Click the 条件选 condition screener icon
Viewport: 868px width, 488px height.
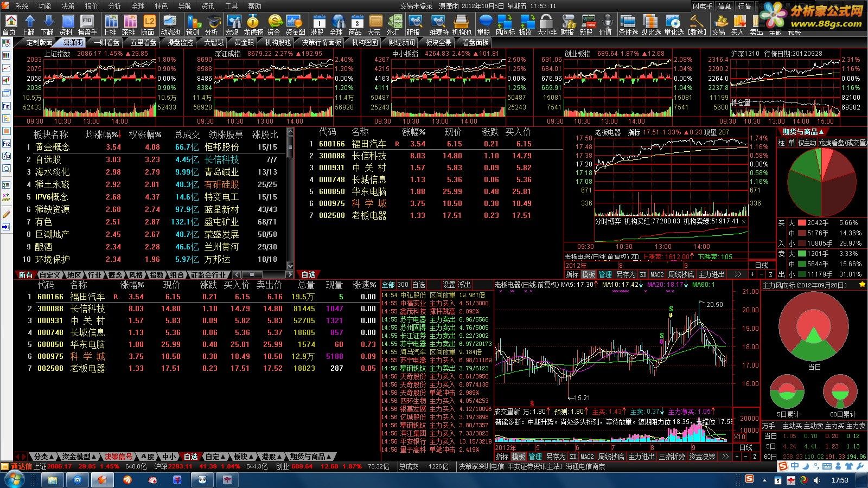click(x=628, y=24)
